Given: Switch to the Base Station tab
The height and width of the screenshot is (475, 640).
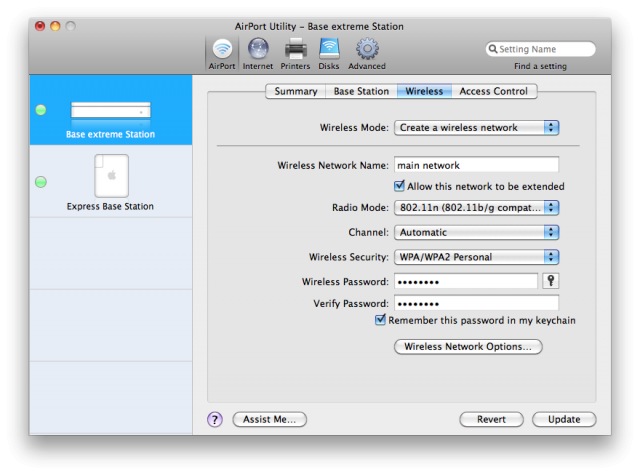Looking at the screenshot, I should tap(361, 91).
